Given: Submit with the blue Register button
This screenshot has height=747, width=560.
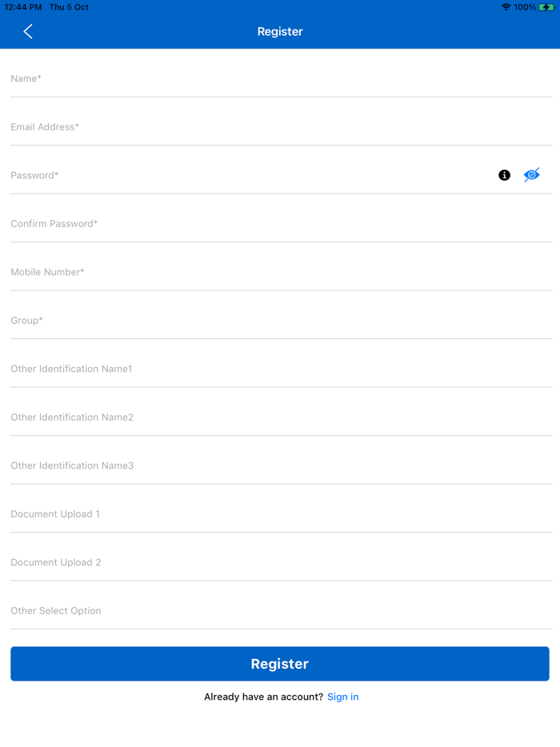Looking at the screenshot, I should (280, 664).
